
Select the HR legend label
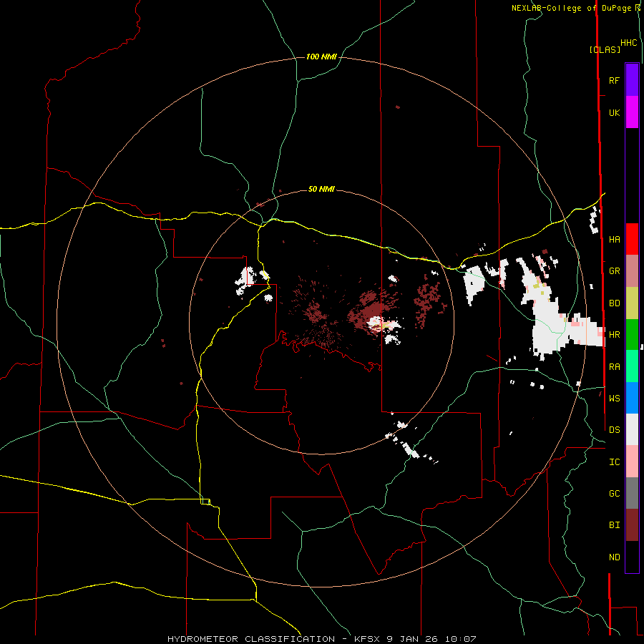tap(614, 335)
